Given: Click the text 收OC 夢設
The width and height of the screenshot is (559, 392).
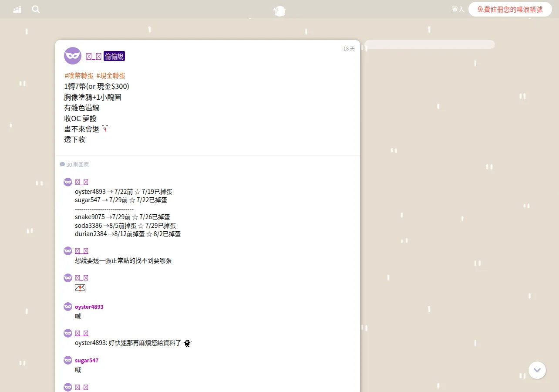Looking at the screenshot, I should pos(80,118).
